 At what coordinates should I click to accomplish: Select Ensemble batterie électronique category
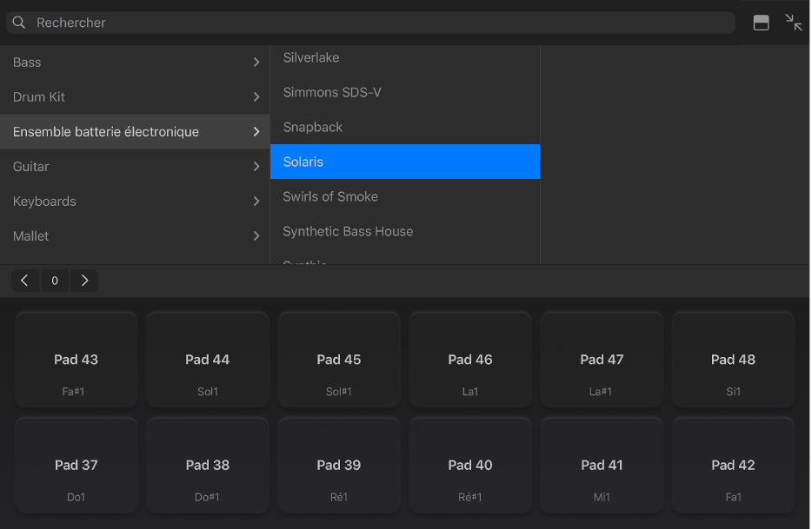pos(106,132)
